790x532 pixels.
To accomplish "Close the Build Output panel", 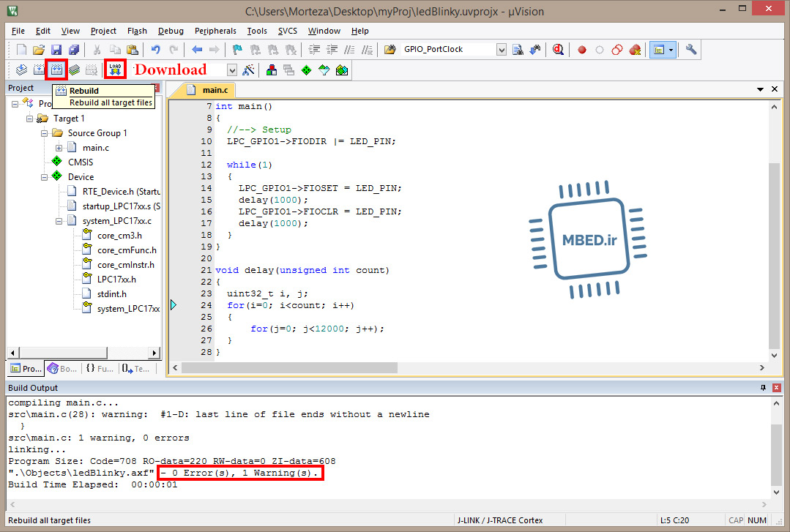I will click(776, 387).
